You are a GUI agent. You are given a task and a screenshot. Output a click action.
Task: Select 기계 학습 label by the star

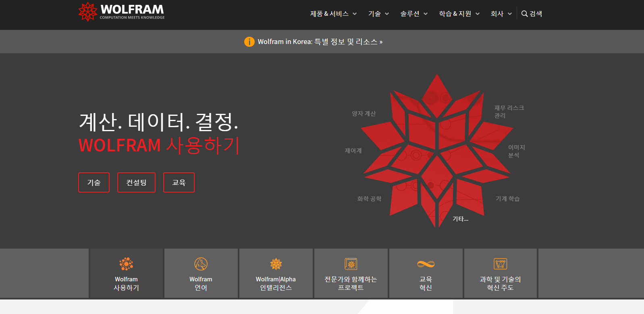pos(507,199)
